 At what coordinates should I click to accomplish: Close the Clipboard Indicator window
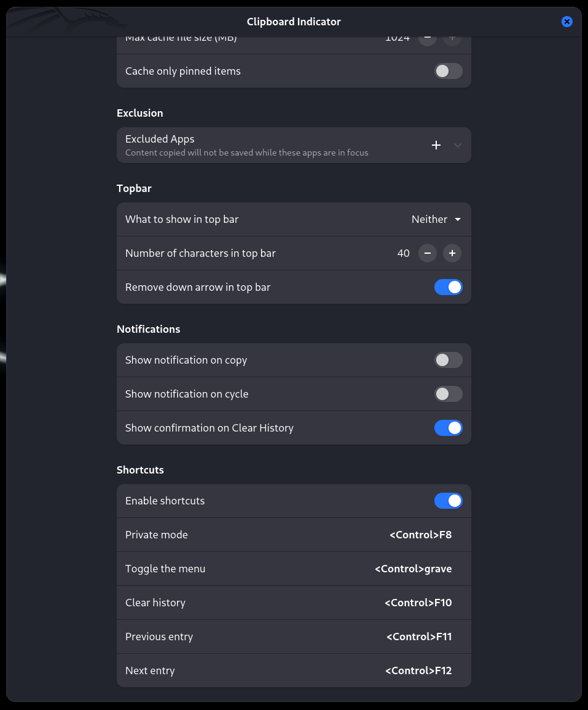(567, 22)
